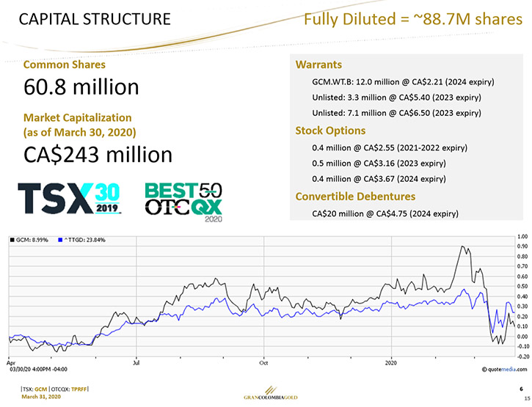Select 'Unlisted: 7.1 million @ CA$6.50' line
The height and width of the screenshot is (407, 532).
point(397,113)
